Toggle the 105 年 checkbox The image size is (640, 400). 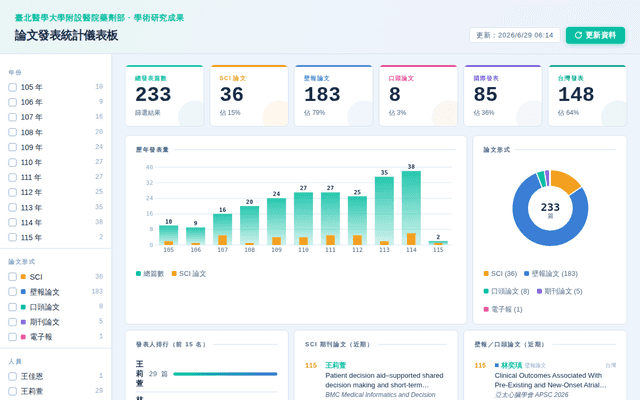(13, 87)
